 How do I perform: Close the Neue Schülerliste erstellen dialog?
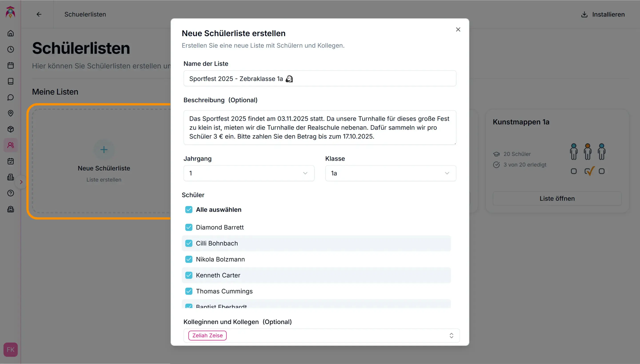[458, 30]
